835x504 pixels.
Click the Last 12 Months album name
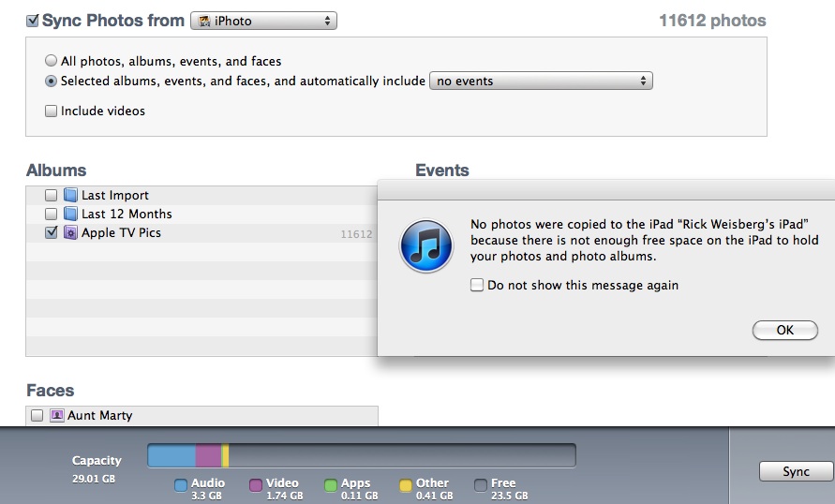tap(127, 214)
